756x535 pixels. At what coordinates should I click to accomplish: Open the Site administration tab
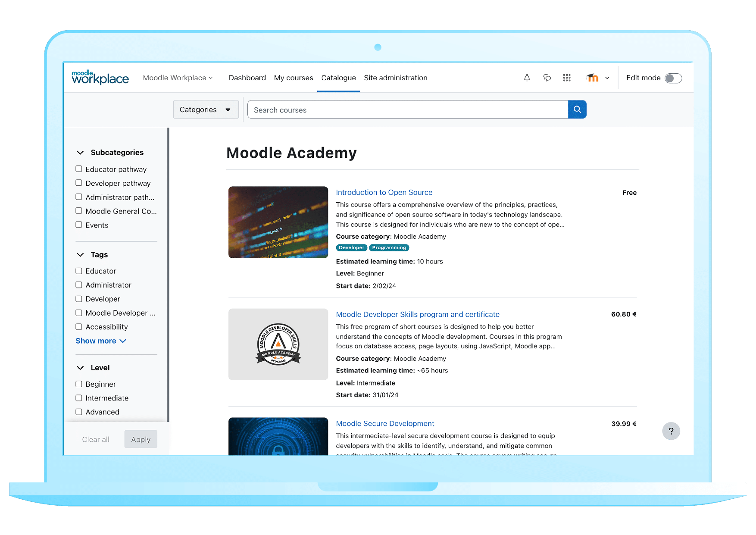[395, 78]
